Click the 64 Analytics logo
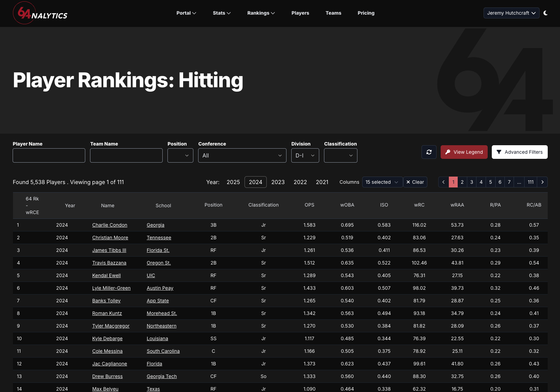 [40, 13]
